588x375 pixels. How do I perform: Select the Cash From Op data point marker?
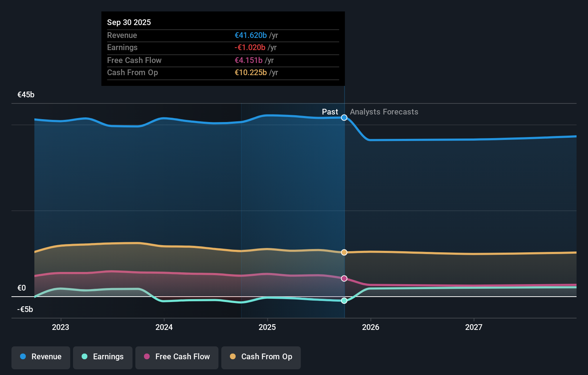pos(344,252)
